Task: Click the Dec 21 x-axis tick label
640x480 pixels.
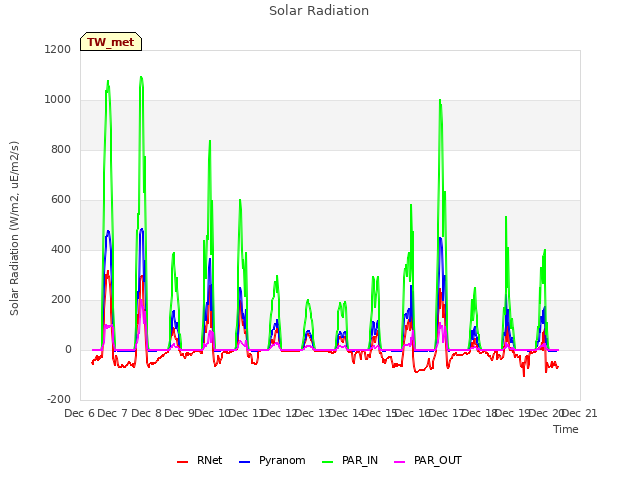Action: [x=580, y=413]
